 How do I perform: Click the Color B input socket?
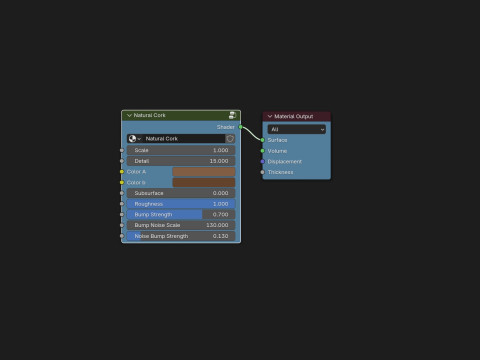(x=122, y=182)
